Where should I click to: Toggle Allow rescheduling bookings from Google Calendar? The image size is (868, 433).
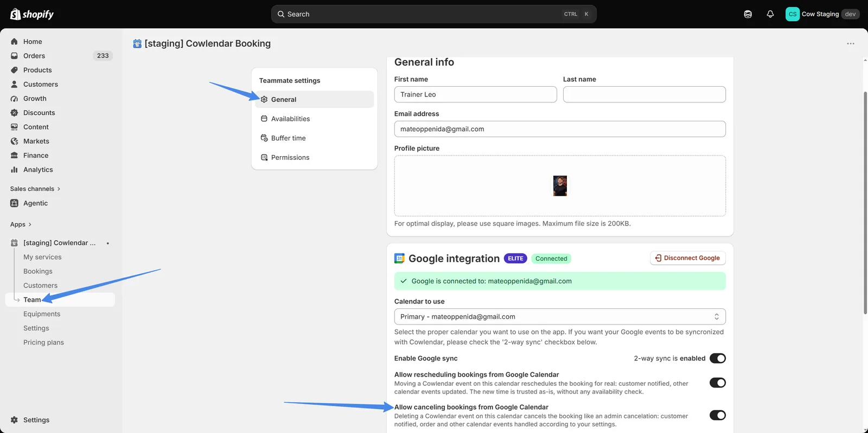(718, 383)
